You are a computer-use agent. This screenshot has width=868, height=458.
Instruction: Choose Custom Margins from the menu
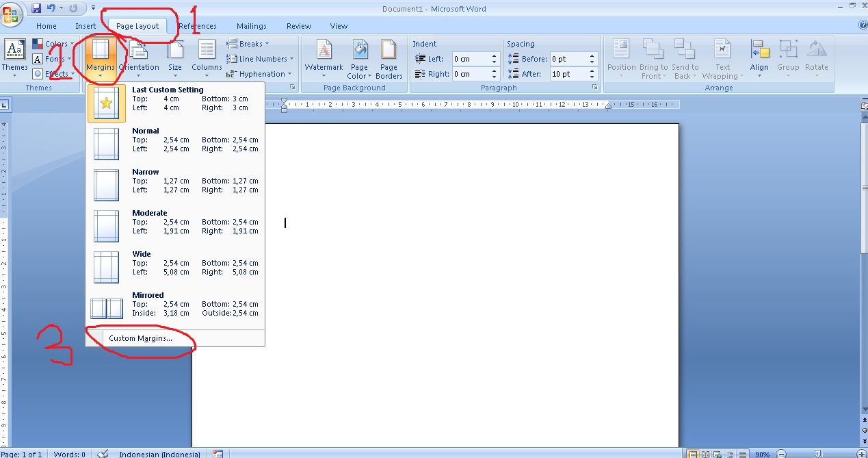pos(175,338)
